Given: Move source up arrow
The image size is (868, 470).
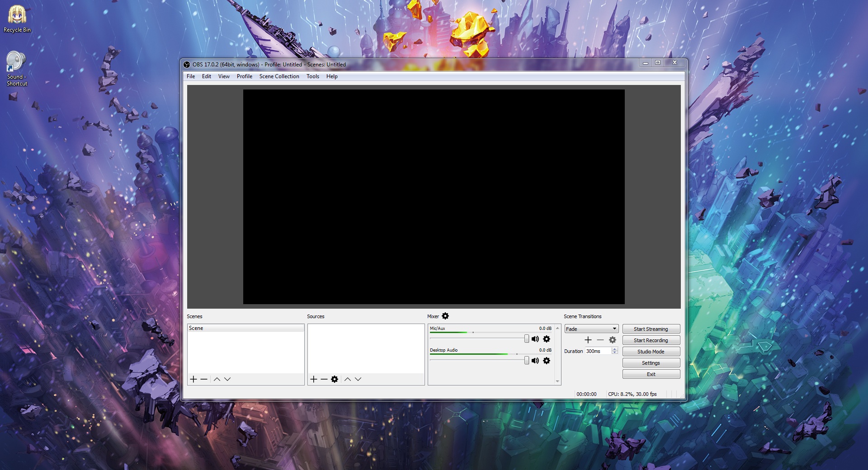Looking at the screenshot, I should coord(348,379).
